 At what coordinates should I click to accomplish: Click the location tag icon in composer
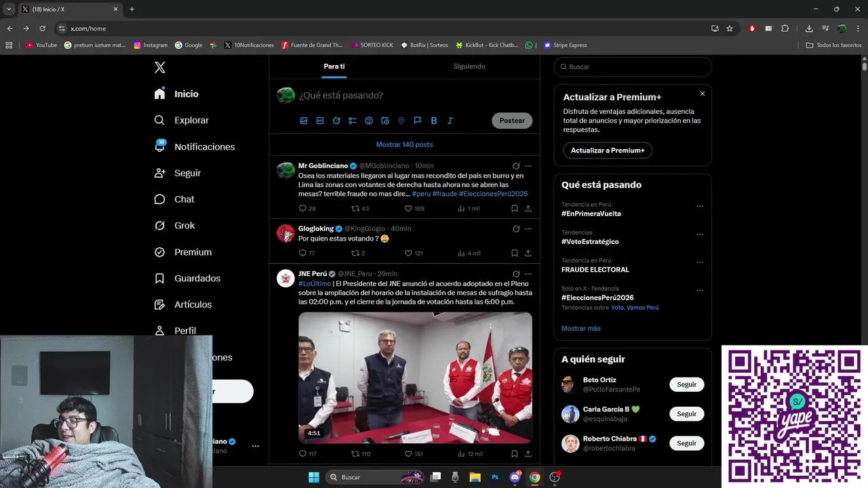(401, 121)
